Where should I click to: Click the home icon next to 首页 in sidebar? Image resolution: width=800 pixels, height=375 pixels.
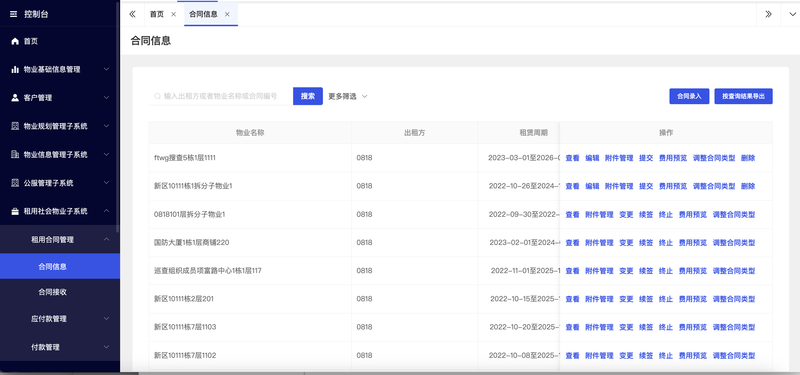click(x=15, y=41)
